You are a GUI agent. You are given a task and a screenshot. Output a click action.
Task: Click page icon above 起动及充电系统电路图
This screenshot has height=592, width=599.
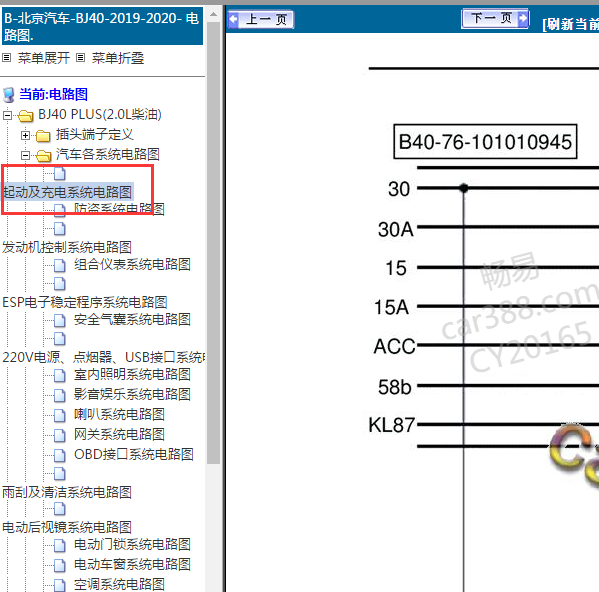point(60,174)
